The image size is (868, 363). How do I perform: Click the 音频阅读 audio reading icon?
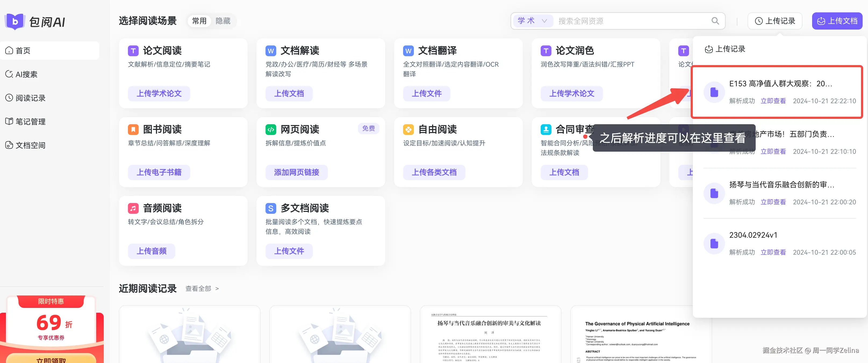tap(133, 208)
